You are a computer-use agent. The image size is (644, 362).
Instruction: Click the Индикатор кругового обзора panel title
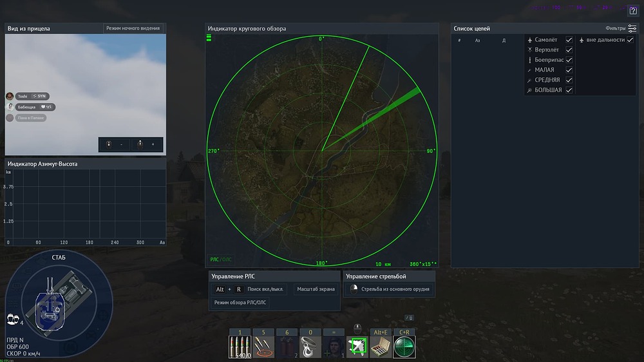247,28
